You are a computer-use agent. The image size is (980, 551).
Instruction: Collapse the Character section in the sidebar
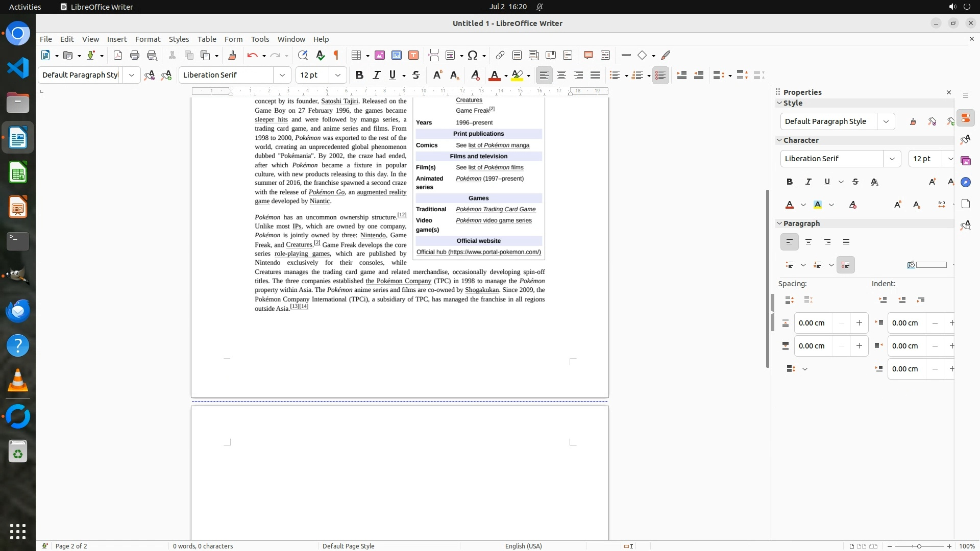[x=779, y=140]
